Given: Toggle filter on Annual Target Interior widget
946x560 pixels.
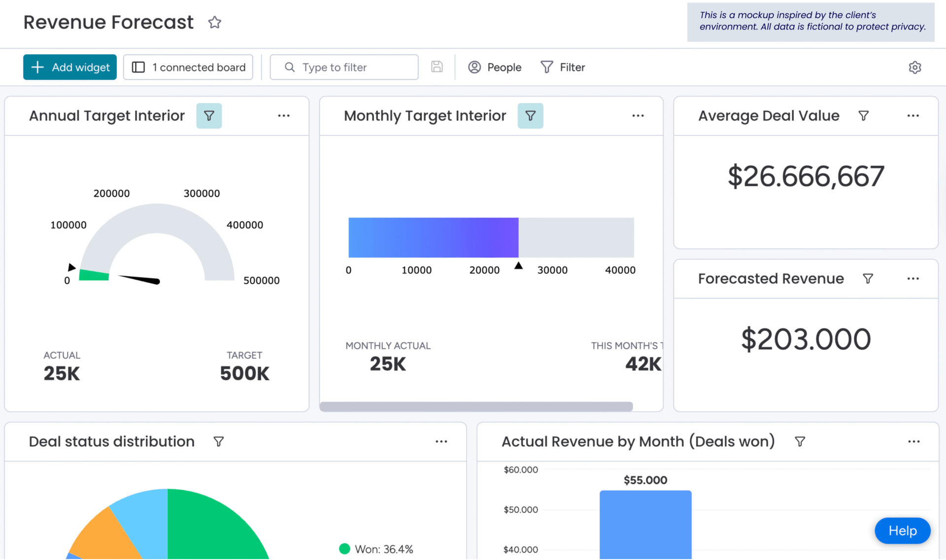Looking at the screenshot, I should pyautogui.click(x=209, y=116).
